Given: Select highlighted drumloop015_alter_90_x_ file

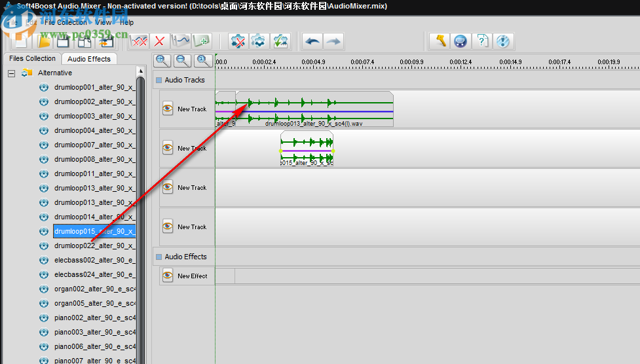Looking at the screenshot, I should (94, 231).
